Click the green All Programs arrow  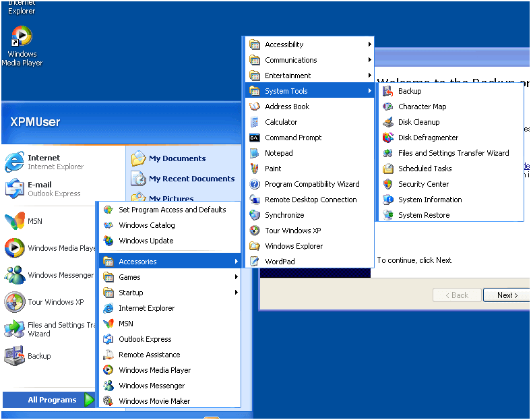pos(89,400)
